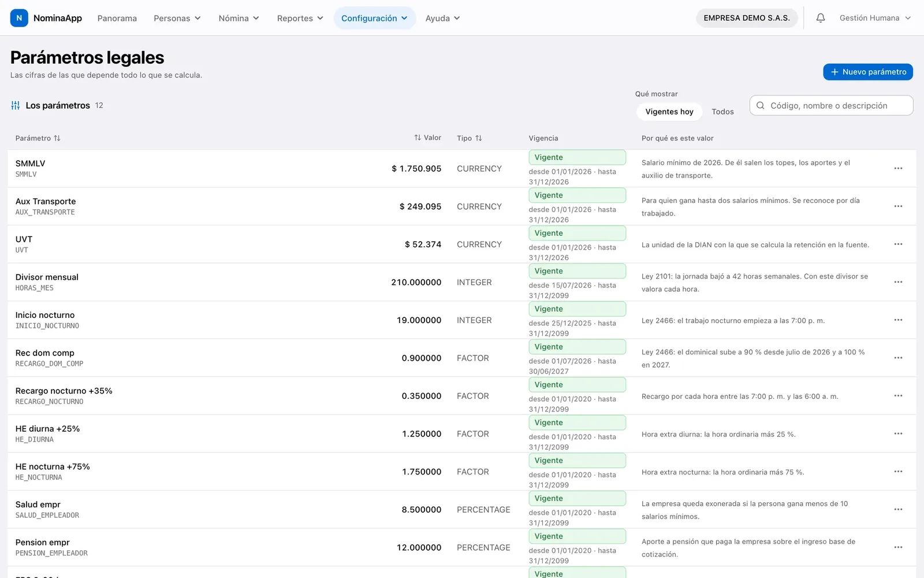Sort by the Valor column arrows
Screen dimensions: 924x578
point(418,138)
